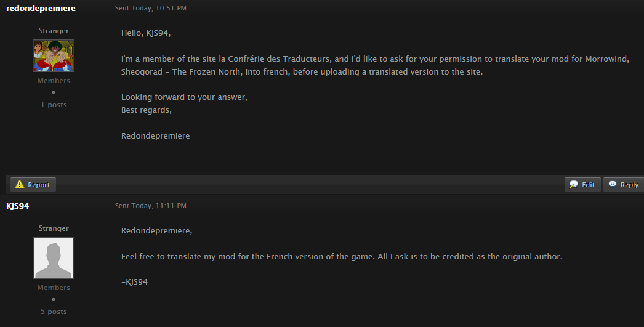Click the reputation pip under redondepremiere's Members label
The image size is (644, 327).
tap(54, 92)
